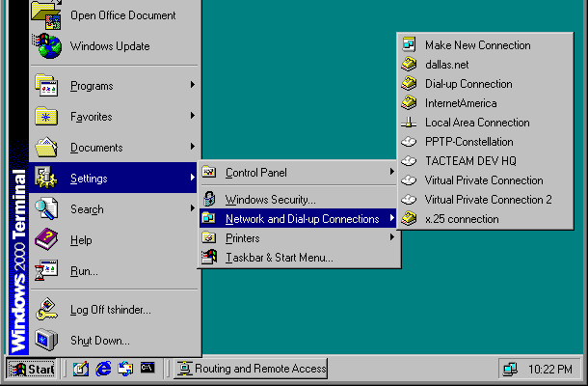
Task: Open Command Prompt from Quick Launch
Action: 147,368
